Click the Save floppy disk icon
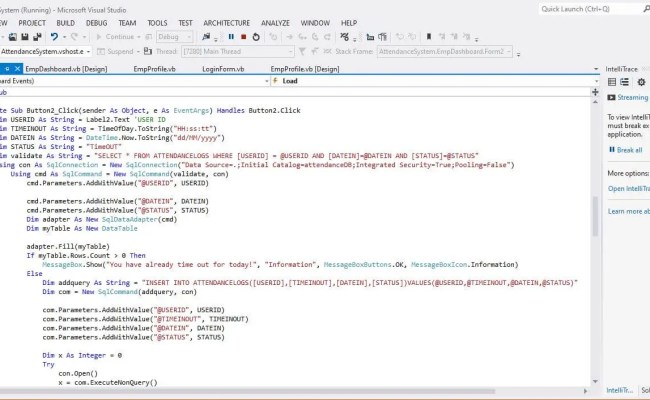 coord(24,37)
